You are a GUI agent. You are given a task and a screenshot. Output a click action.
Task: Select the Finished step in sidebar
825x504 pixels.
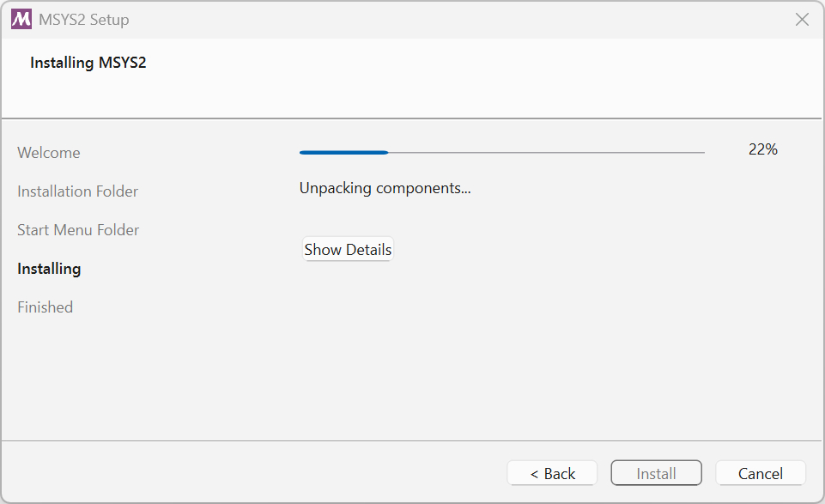45,307
